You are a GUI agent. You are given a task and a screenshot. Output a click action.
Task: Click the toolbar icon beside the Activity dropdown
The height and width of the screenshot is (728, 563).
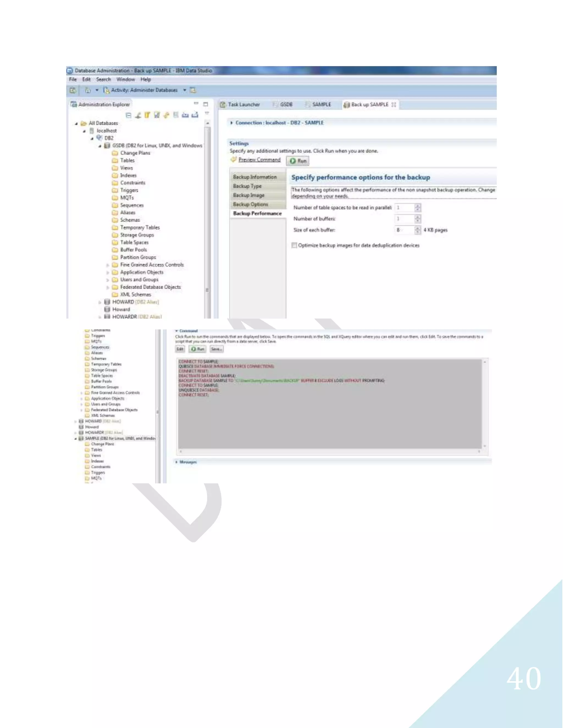(193, 90)
